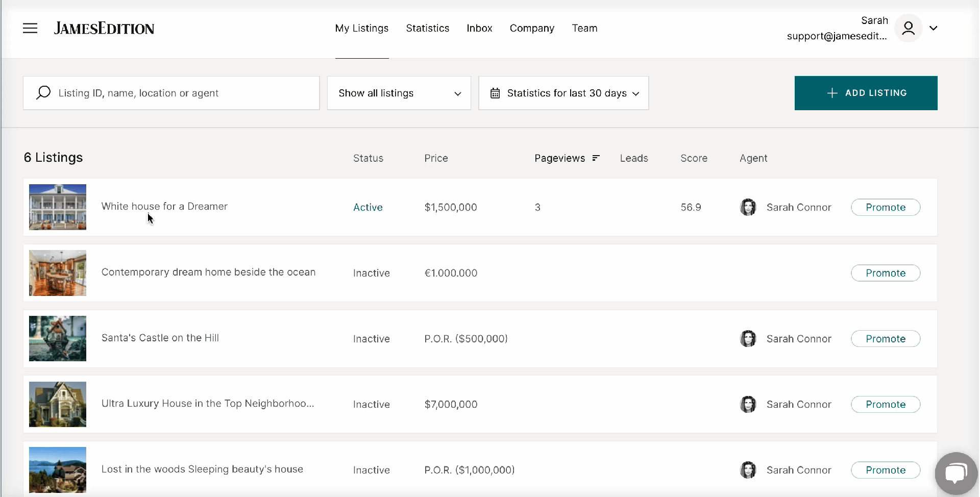Open the Team tab

point(584,28)
